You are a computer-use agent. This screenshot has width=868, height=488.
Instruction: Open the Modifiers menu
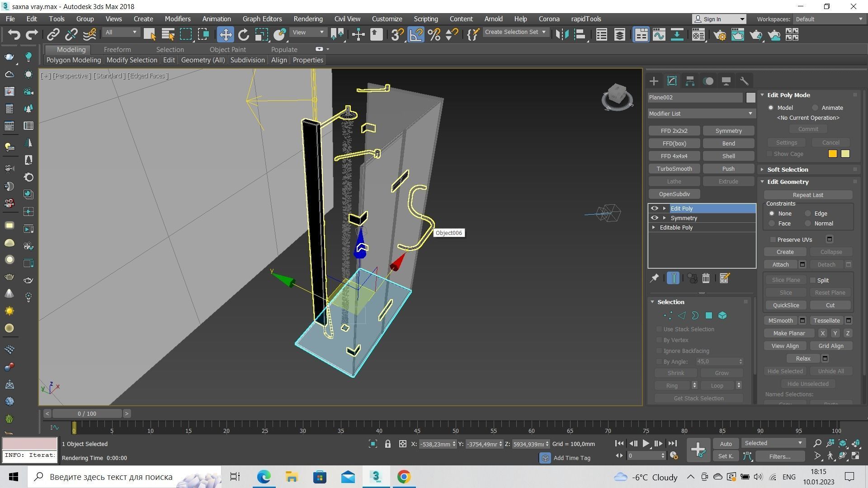(177, 19)
